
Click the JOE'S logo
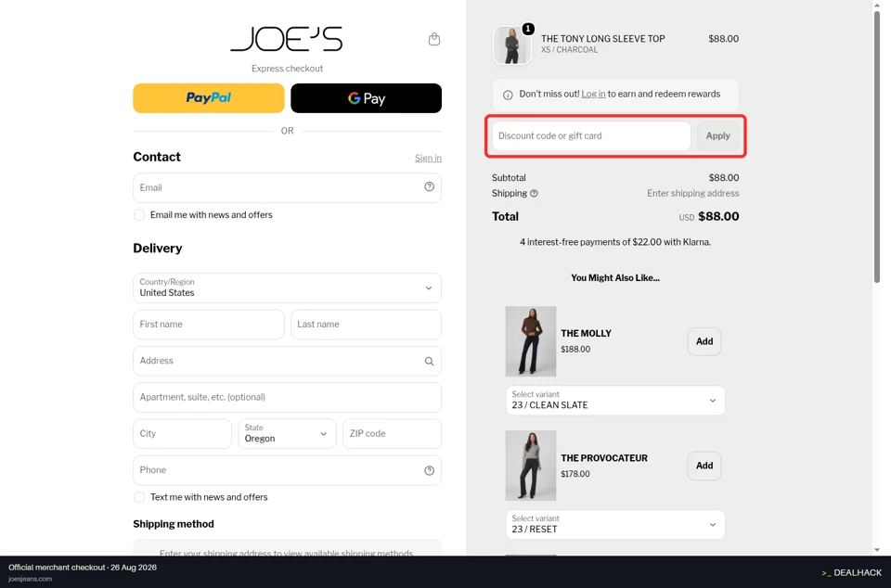point(287,39)
